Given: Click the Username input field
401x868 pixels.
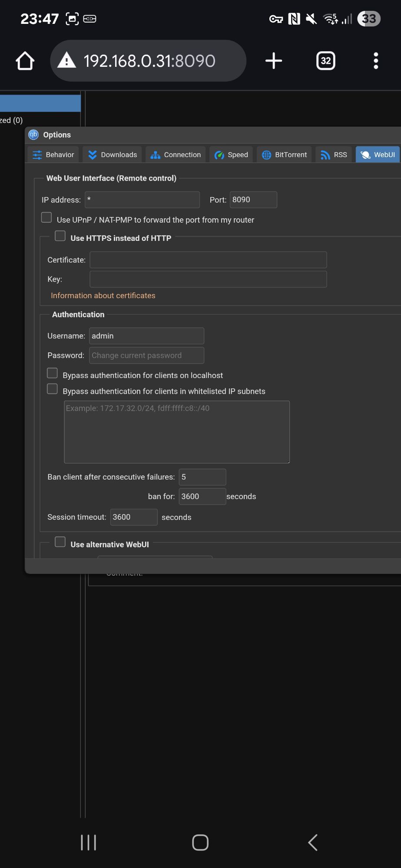Looking at the screenshot, I should (x=146, y=336).
